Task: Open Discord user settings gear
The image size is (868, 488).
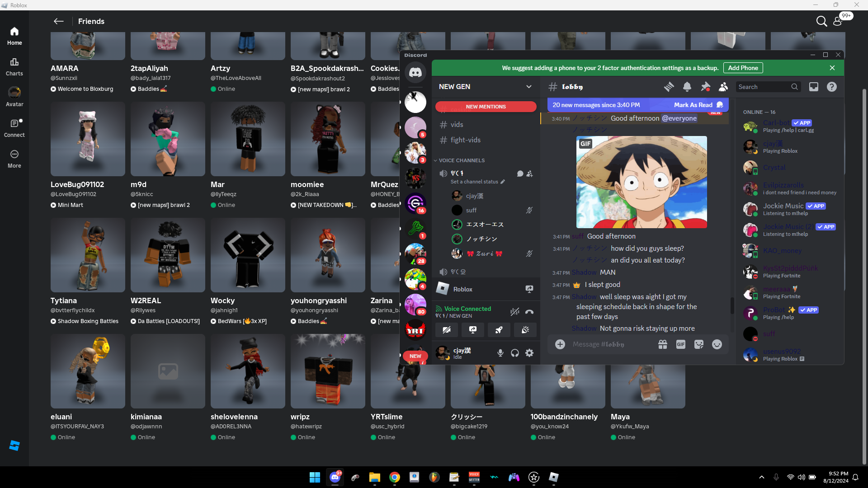Action: [x=529, y=353]
